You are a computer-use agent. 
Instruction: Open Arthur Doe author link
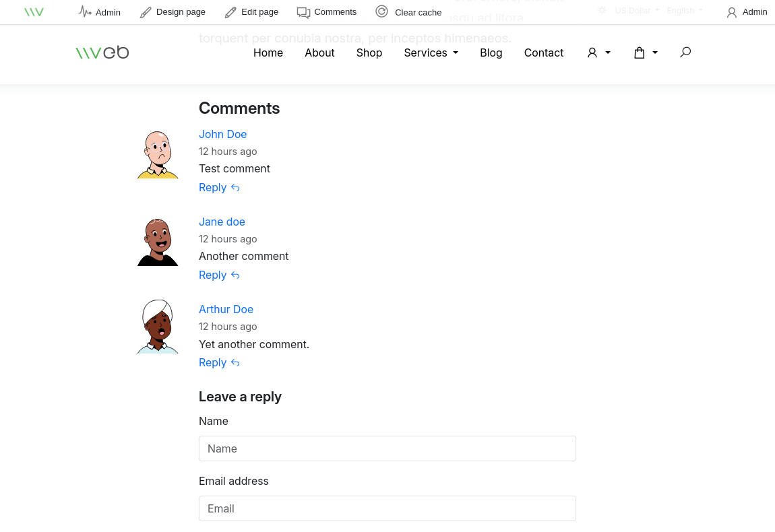coord(226,309)
